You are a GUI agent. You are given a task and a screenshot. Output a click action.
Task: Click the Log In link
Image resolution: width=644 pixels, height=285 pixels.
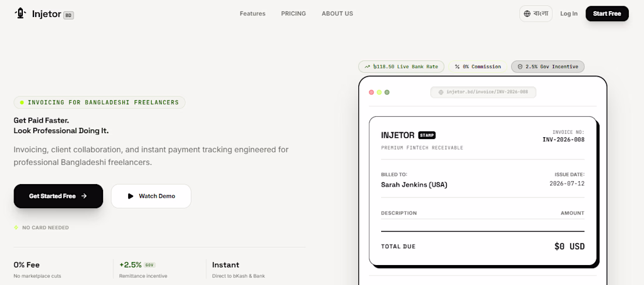(569, 13)
